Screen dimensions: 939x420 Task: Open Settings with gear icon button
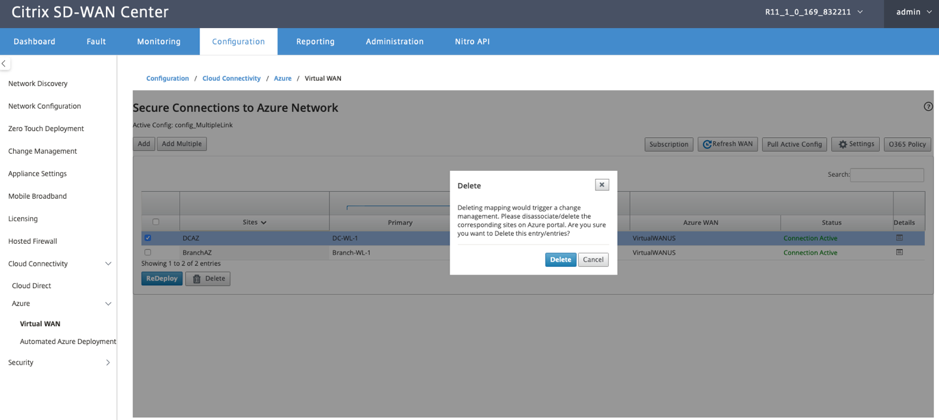[x=855, y=144]
